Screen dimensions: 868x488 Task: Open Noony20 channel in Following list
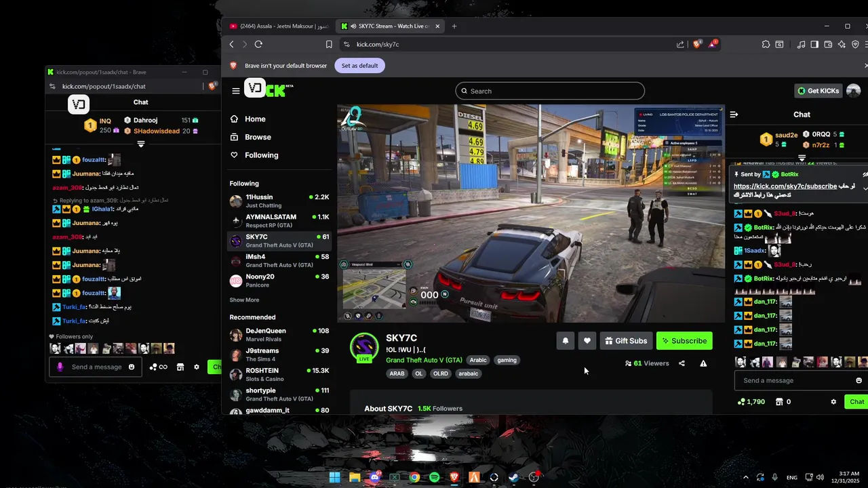(x=279, y=281)
